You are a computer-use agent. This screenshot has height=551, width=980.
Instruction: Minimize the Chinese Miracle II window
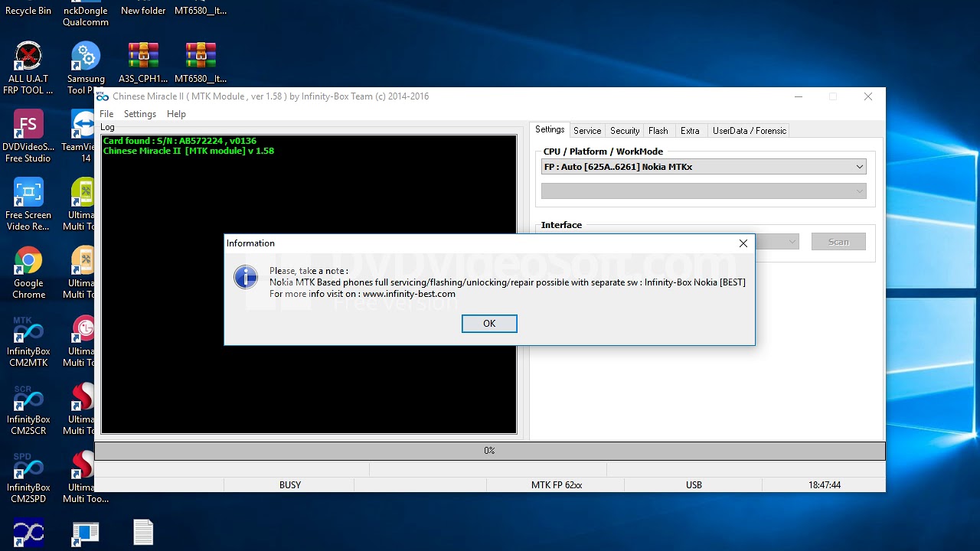pos(799,96)
